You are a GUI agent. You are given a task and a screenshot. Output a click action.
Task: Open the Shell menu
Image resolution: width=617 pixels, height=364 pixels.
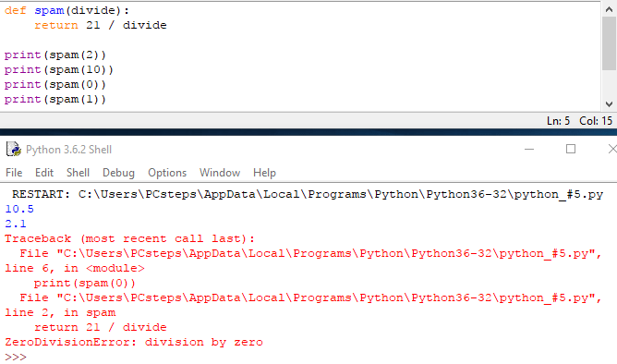(78, 173)
